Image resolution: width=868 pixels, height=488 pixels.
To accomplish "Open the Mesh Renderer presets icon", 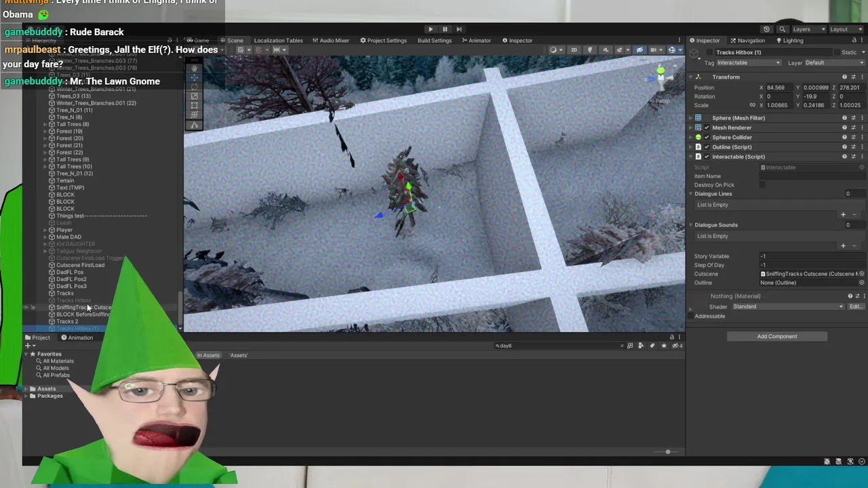I will click(853, 127).
